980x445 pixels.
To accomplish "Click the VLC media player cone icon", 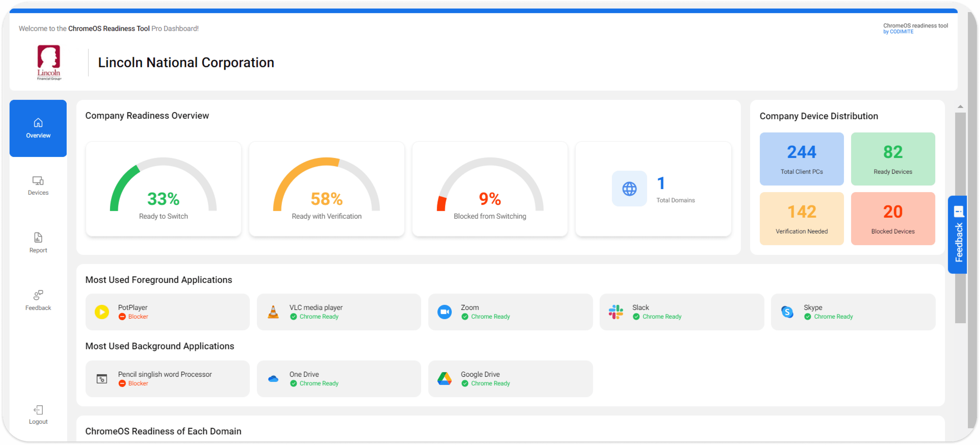I will pyautogui.click(x=273, y=312).
